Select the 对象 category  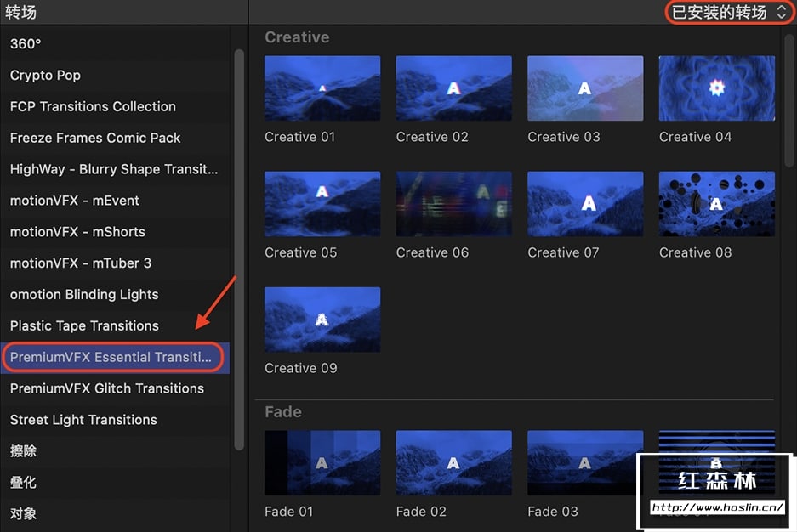coord(115,513)
